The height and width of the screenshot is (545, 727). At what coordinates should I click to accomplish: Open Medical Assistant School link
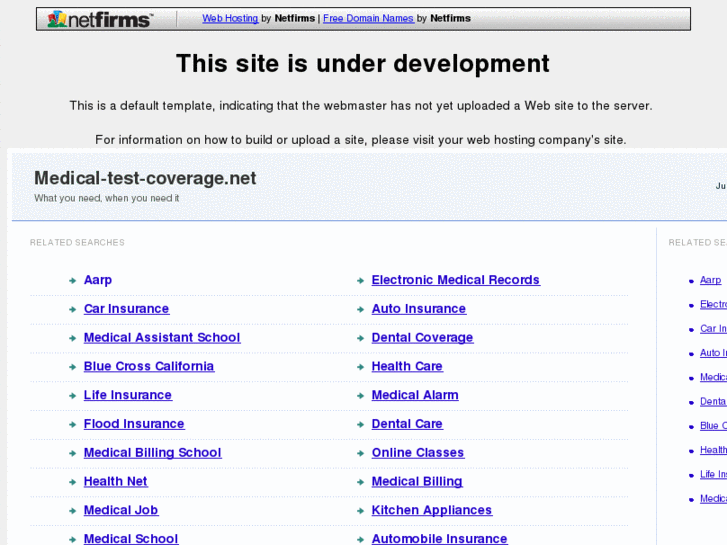(162, 338)
